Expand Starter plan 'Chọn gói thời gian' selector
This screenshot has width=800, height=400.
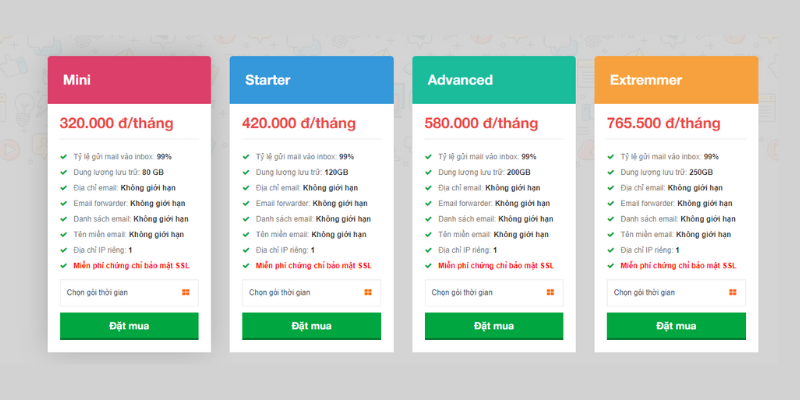(x=311, y=292)
